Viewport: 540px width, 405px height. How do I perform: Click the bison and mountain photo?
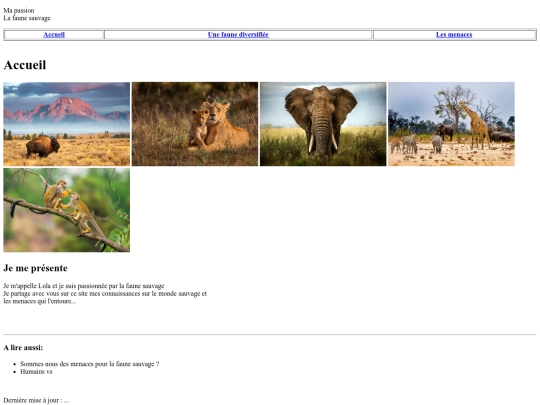click(67, 124)
